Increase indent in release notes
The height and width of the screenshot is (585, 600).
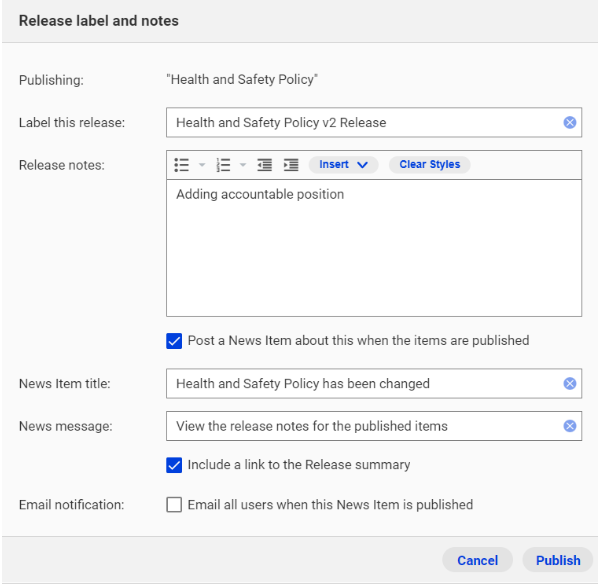point(291,165)
